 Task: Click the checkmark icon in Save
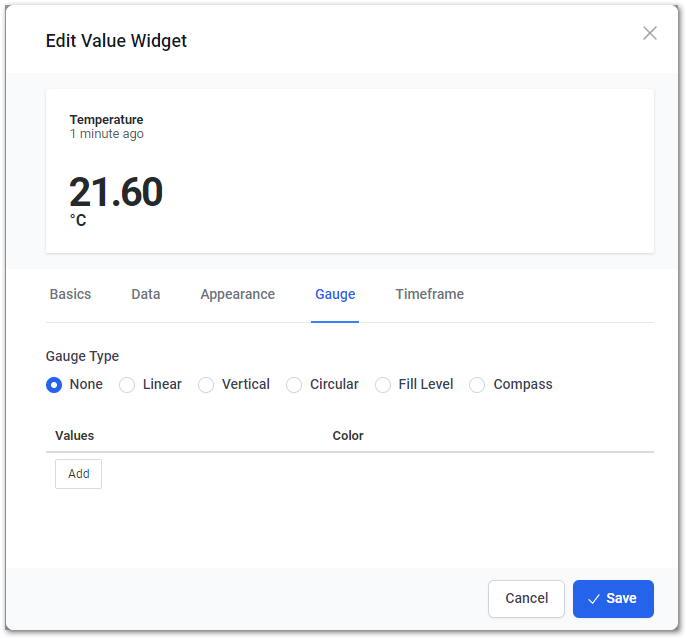(x=594, y=599)
